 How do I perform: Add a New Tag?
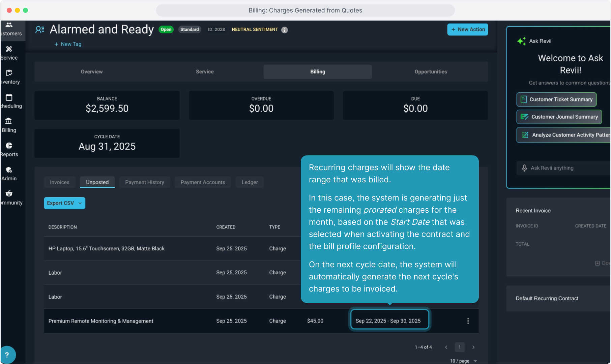pos(68,44)
